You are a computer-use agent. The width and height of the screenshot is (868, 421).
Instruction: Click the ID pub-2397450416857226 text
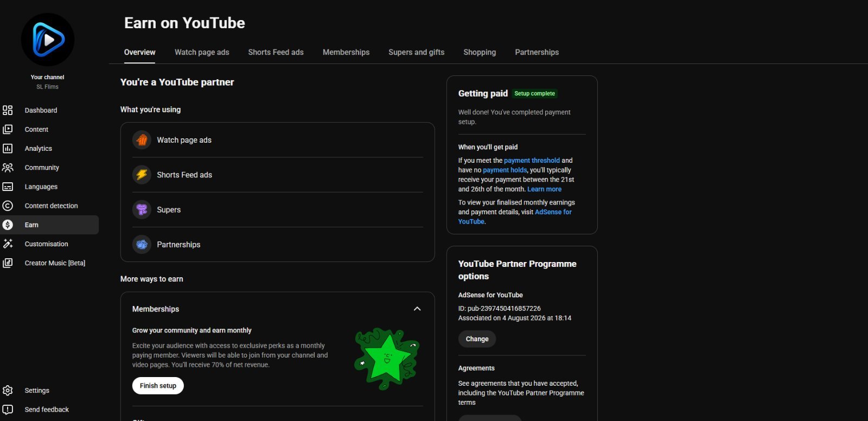pos(499,308)
